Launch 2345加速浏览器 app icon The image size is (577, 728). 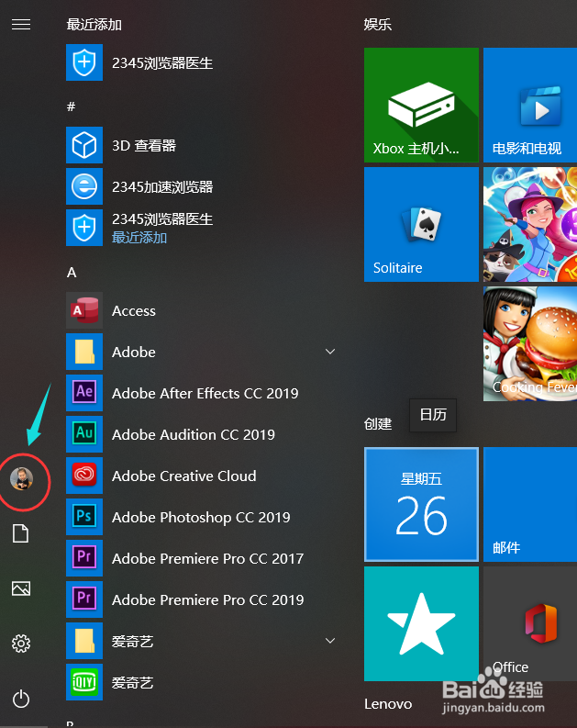point(84,186)
